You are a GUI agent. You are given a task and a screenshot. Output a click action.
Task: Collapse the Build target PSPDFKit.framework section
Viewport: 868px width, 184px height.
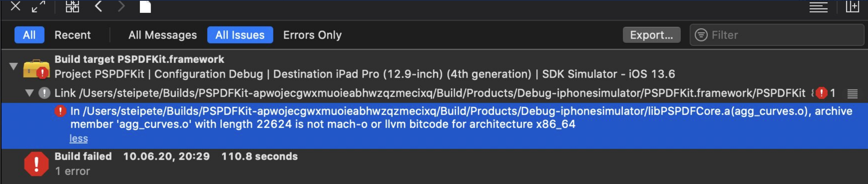(14, 66)
